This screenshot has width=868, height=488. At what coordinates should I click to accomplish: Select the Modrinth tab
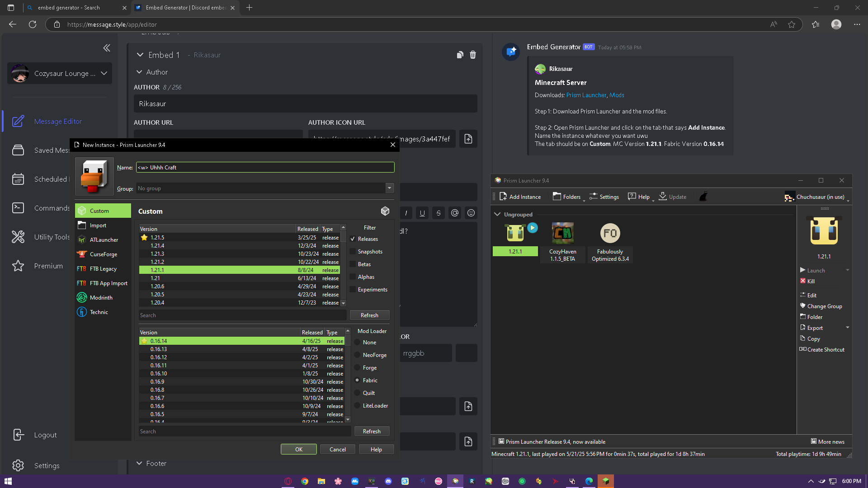tap(103, 298)
